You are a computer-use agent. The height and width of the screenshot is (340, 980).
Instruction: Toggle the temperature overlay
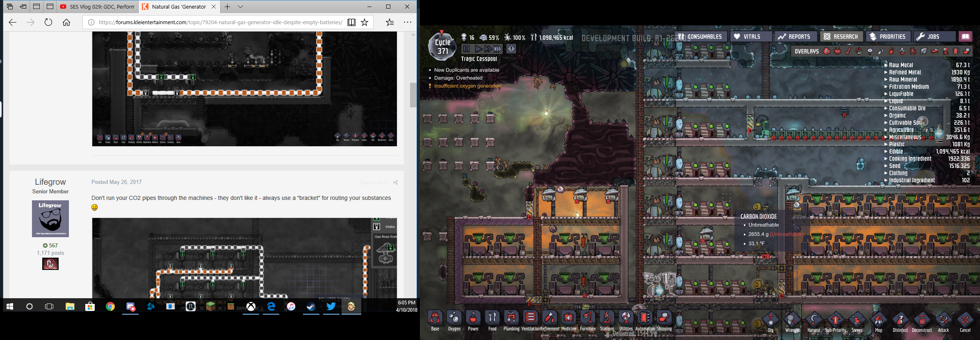click(848, 51)
